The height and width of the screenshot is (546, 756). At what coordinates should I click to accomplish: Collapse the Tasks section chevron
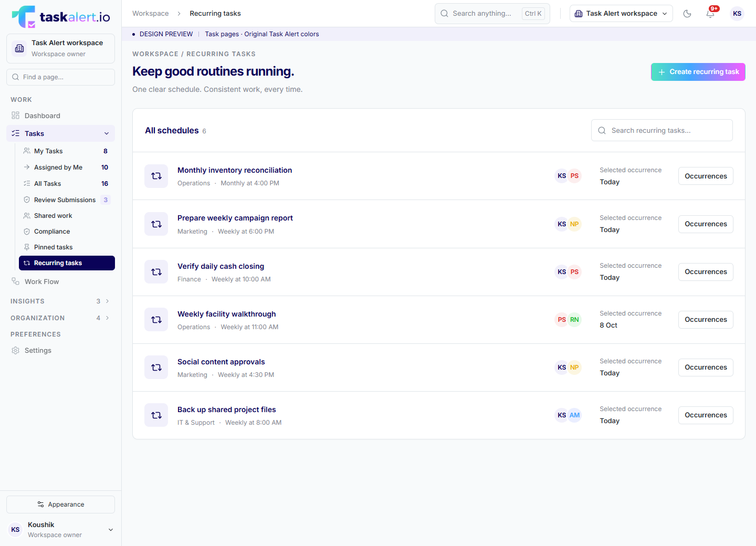pyautogui.click(x=107, y=133)
